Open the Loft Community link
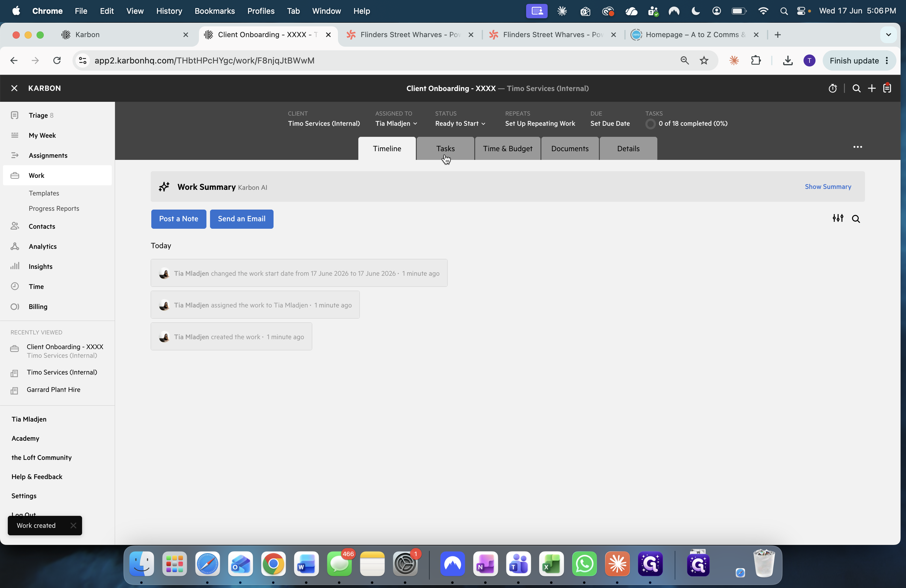Viewport: 906px width, 588px height. [x=41, y=457]
